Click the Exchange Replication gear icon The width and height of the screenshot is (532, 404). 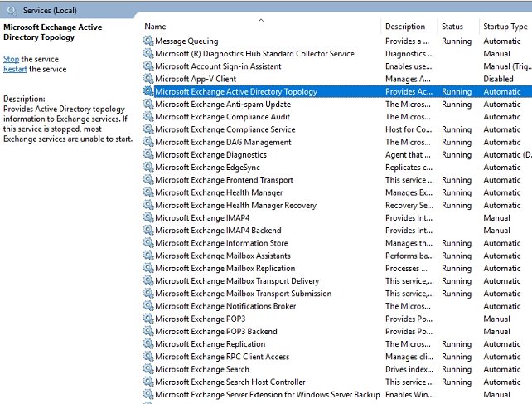pyautogui.click(x=148, y=343)
